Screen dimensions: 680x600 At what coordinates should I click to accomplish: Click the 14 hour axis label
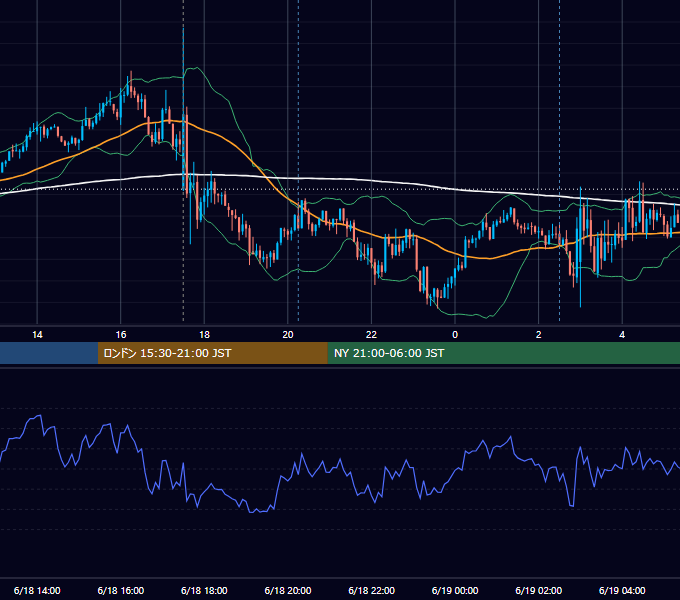[x=37, y=335]
